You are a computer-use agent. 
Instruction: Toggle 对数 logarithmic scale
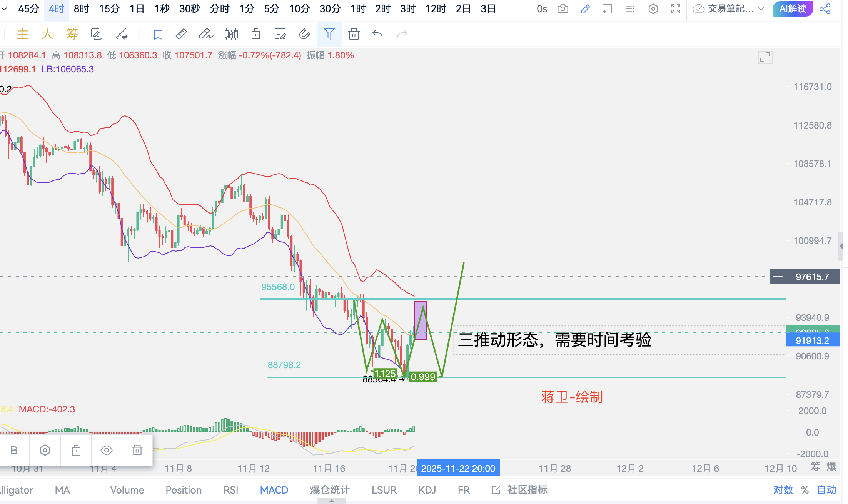pyautogui.click(x=783, y=490)
